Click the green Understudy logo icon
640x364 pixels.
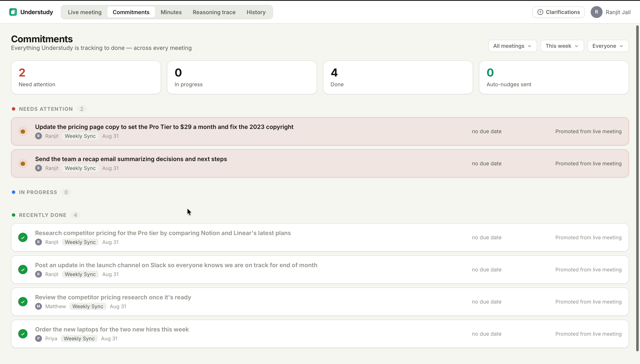[13, 12]
